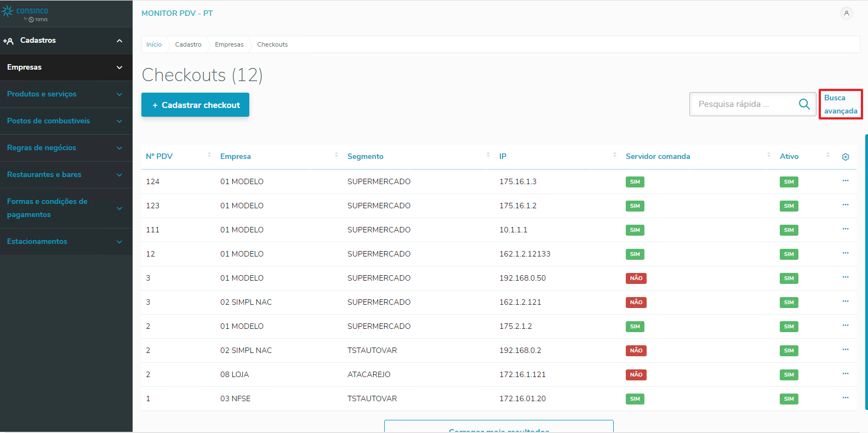Click ATACAREJO segment cell
The image size is (868, 433).
(x=369, y=374)
